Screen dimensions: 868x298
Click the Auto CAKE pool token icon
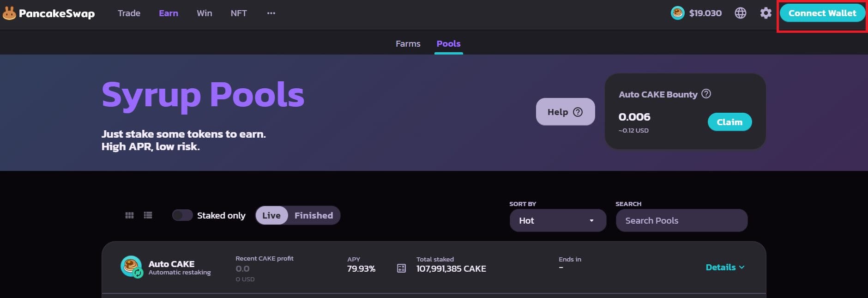132,267
